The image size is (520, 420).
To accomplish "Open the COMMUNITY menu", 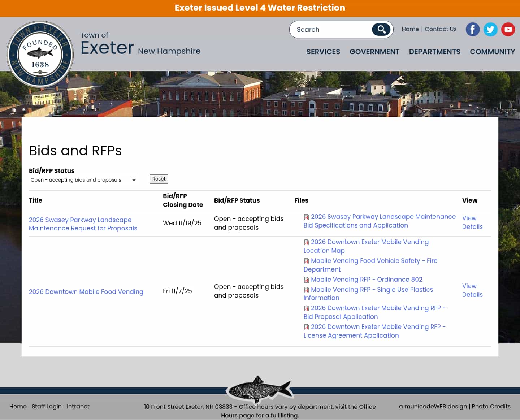I will (x=492, y=52).
